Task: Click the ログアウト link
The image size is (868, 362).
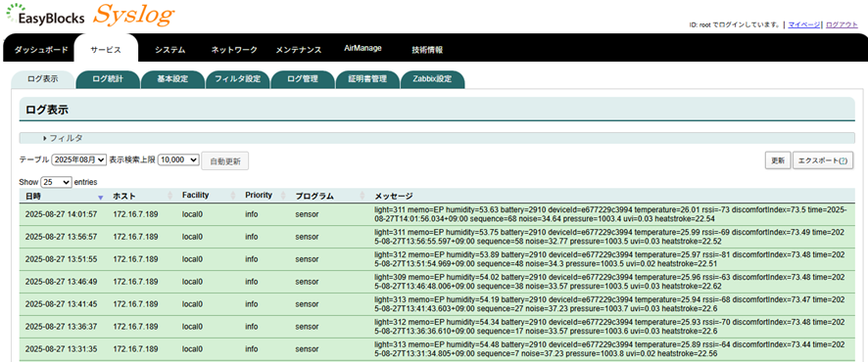Action: [842, 24]
